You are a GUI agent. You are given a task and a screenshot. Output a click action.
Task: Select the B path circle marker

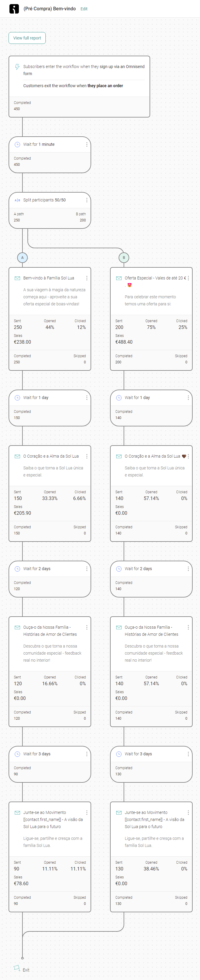(124, 258)
